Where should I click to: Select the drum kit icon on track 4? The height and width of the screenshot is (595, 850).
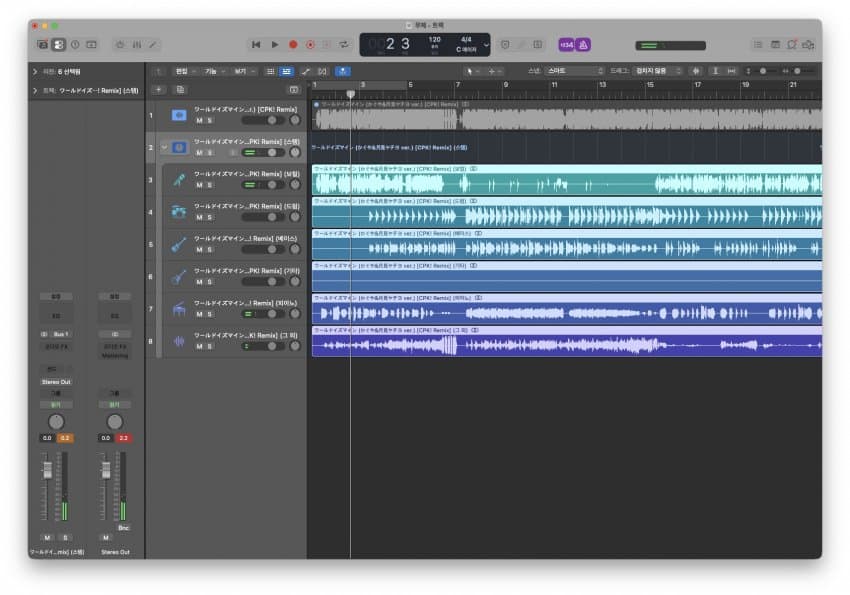click(x=179, y=212)
